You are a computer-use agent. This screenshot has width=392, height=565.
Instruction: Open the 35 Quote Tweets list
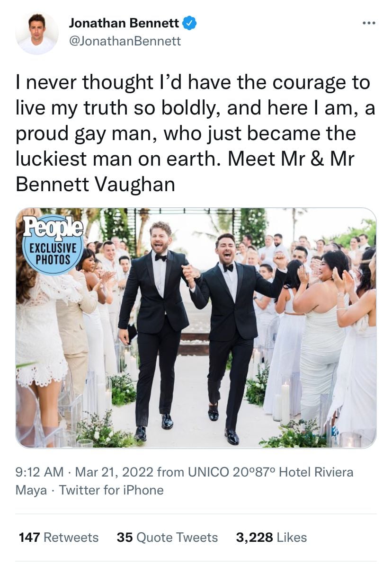pos(167,538)
